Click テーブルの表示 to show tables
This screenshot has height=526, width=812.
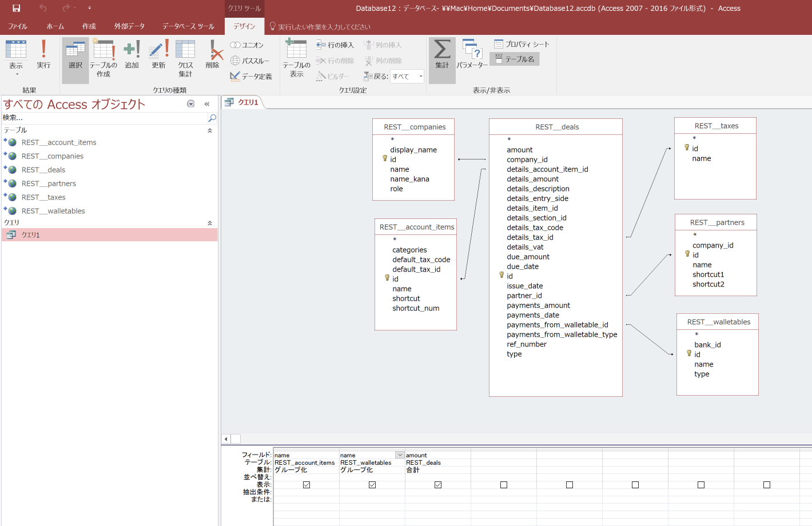(x=295, y=57)
